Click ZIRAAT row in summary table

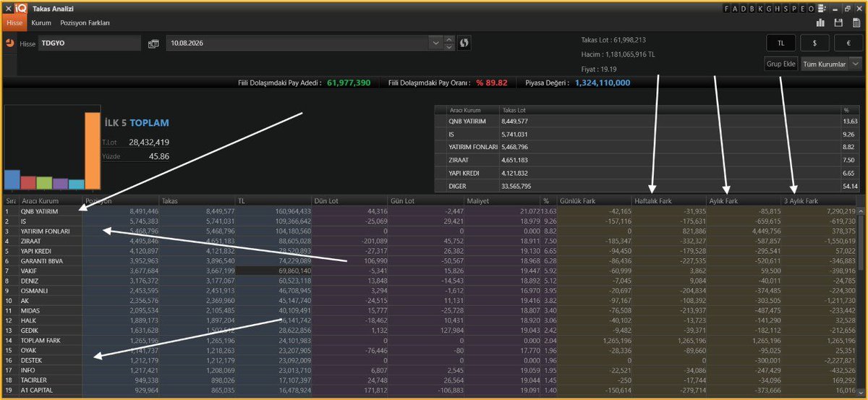point(647,160)
